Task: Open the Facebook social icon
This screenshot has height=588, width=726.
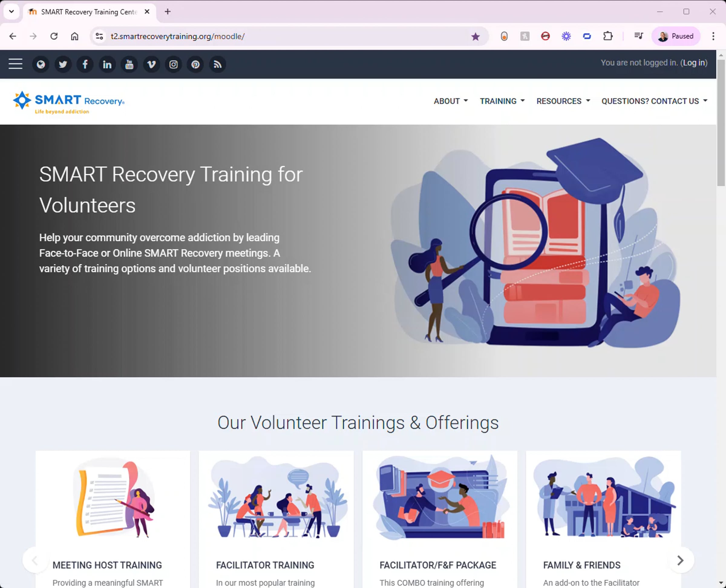Action: point(85,64)
